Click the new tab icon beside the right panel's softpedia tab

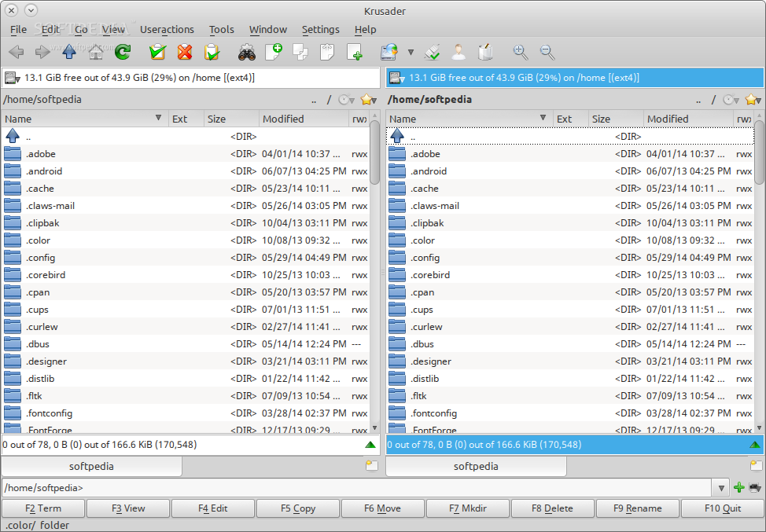(756, 466)
